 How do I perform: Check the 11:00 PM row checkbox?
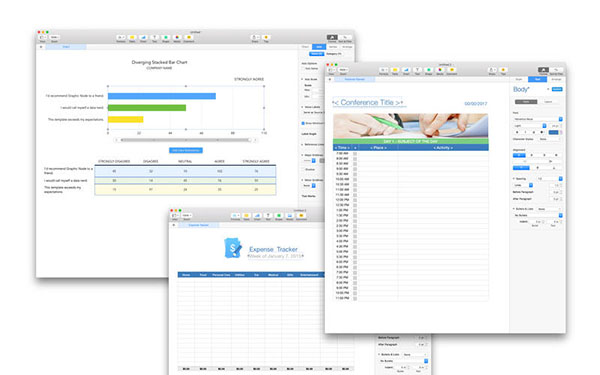coord(355,298)
